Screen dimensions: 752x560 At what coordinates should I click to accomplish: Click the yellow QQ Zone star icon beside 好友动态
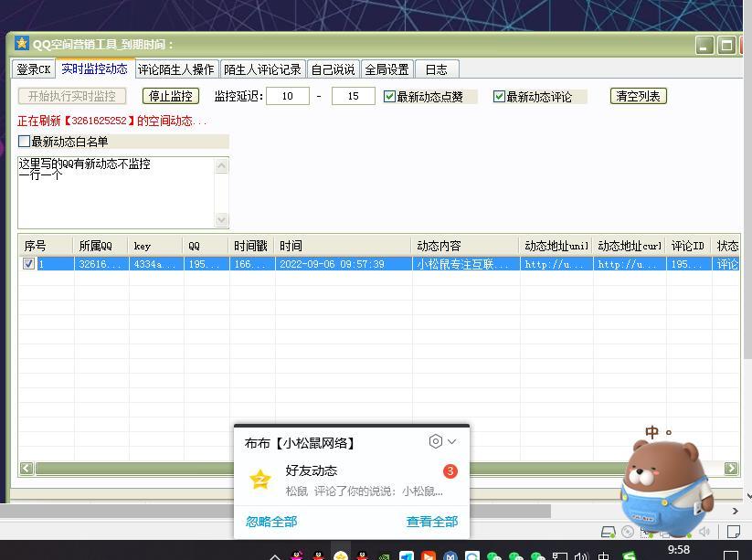pyautogui.click(x=260, y=480)
